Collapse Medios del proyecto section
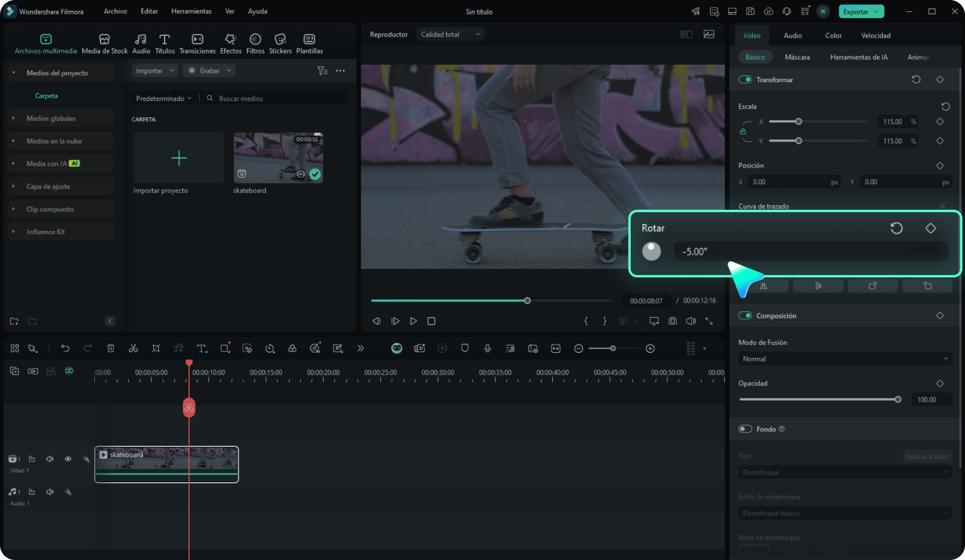This screenshot has height=560, width=965. tap(13, 73)
